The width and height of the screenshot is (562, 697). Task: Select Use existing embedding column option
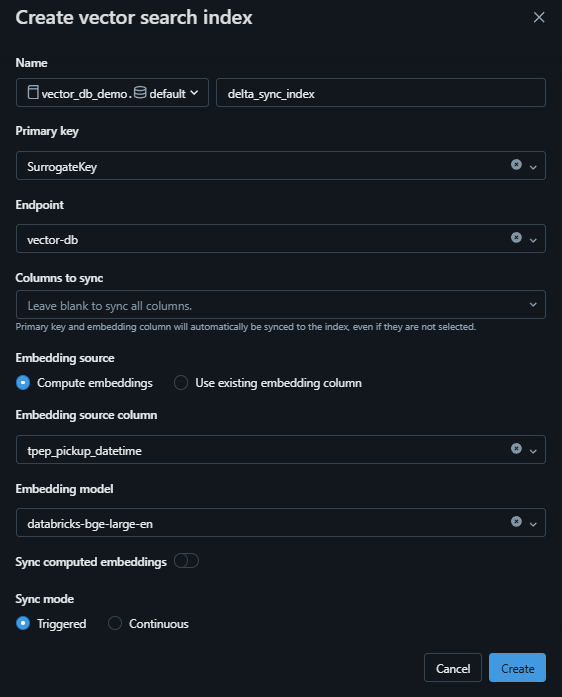pyautogui.click(x=181, y=383)
